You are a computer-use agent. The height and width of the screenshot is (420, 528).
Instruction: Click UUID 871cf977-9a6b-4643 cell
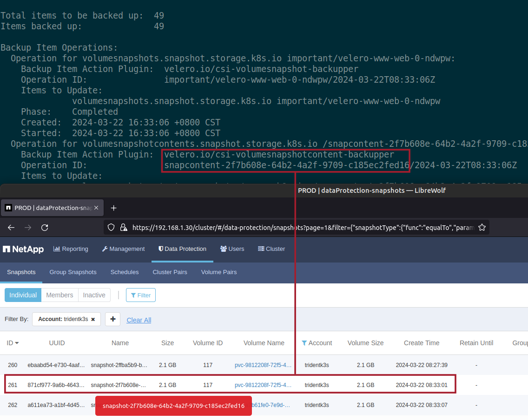coord(56,385)
